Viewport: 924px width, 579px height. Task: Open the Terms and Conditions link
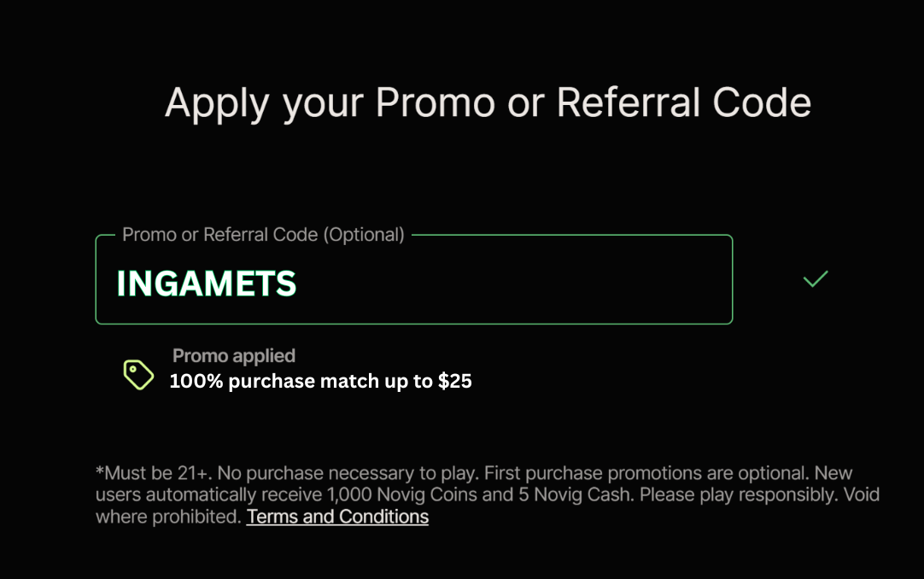click(337, 517)
